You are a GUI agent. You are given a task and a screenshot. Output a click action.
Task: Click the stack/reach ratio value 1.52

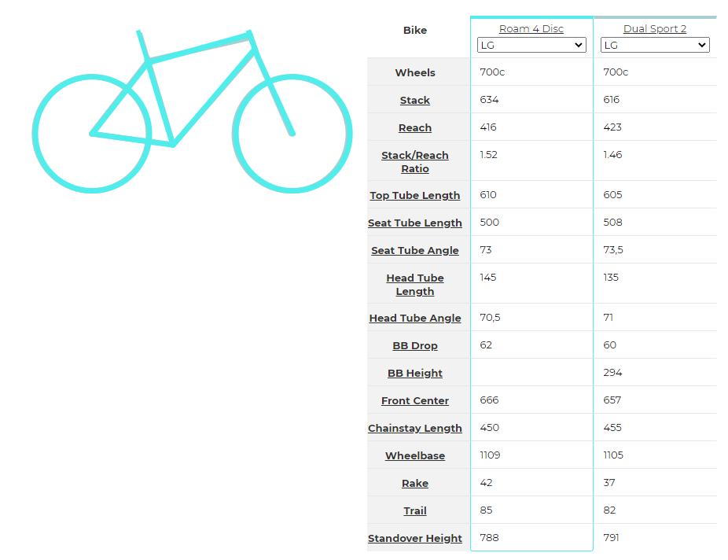488,155
